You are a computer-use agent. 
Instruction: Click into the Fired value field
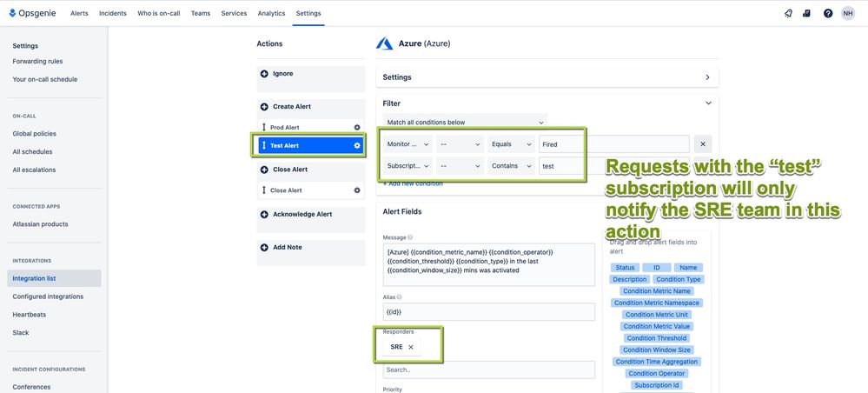(614, 144)
